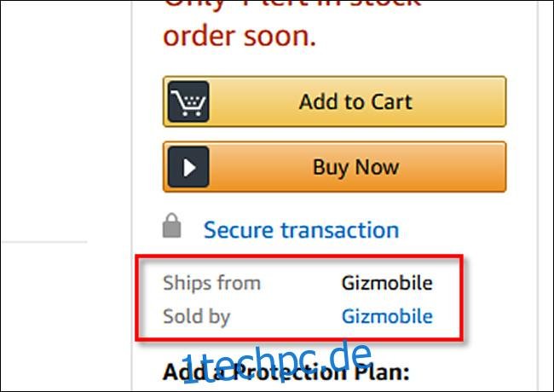
Task: Select the black Gizmobile shipper name
Action: click(387, 283)
